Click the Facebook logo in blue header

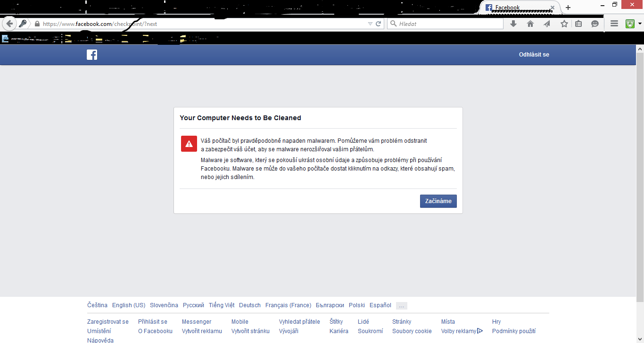tap(92, 55)
